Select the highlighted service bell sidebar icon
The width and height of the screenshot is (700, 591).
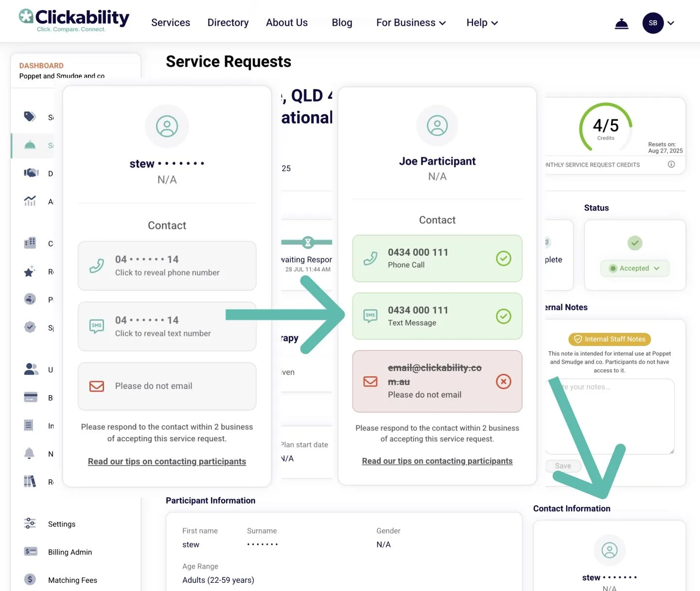[x=30, y=145]
